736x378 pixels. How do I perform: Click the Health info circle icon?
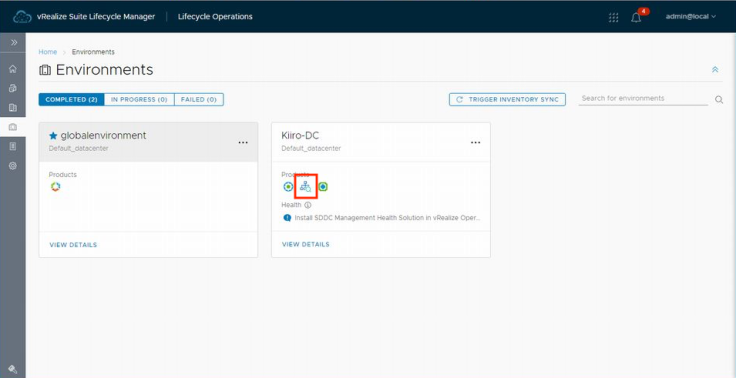(307, 205)
